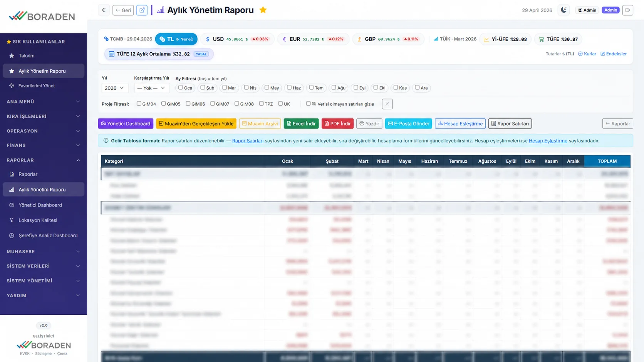
Task: Expand the MUHASEBE section
Action: [44, 252]
